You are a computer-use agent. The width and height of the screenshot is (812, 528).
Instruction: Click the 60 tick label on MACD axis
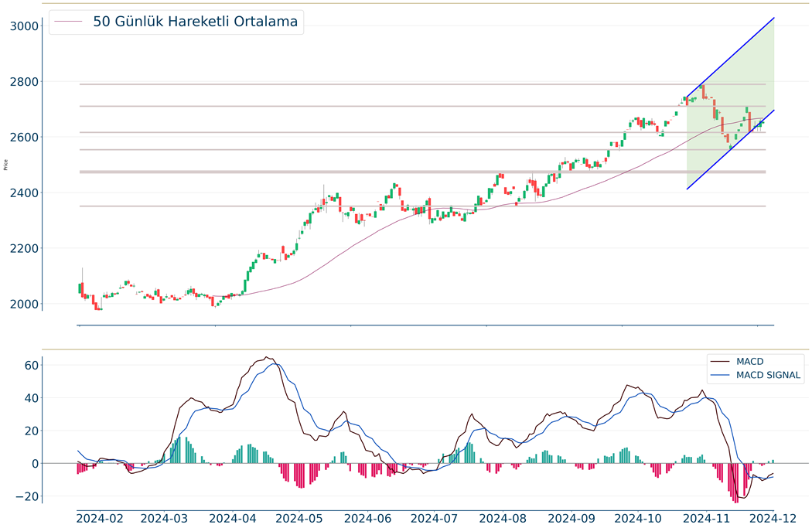(x=29, y=365)
